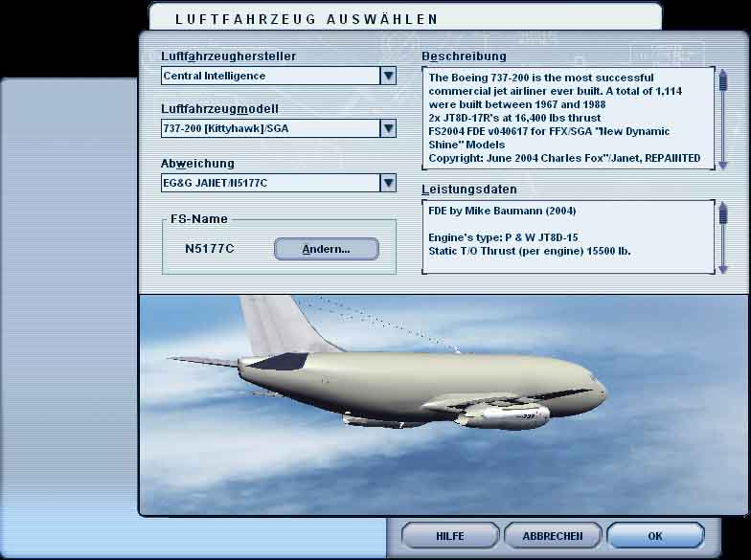Select the Central Intelligence manufacturer field
Viewport: 751px width, 560px height.
click(x=271, y=76)
